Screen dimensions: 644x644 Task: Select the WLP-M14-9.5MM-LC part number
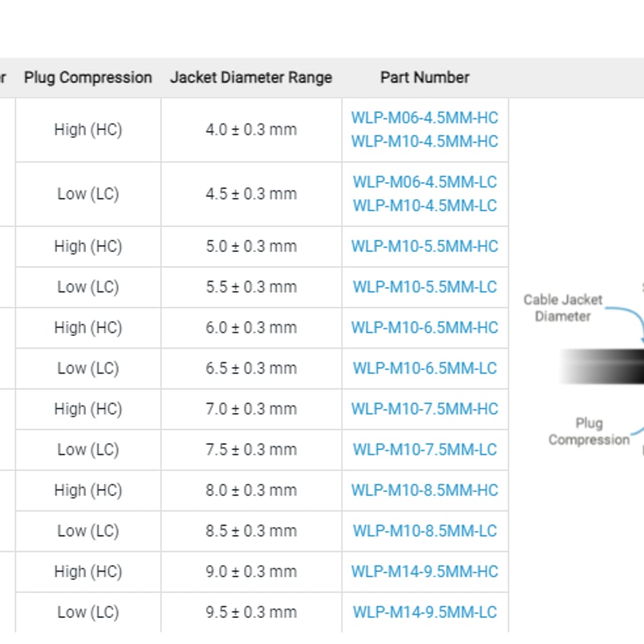[425, 612]
